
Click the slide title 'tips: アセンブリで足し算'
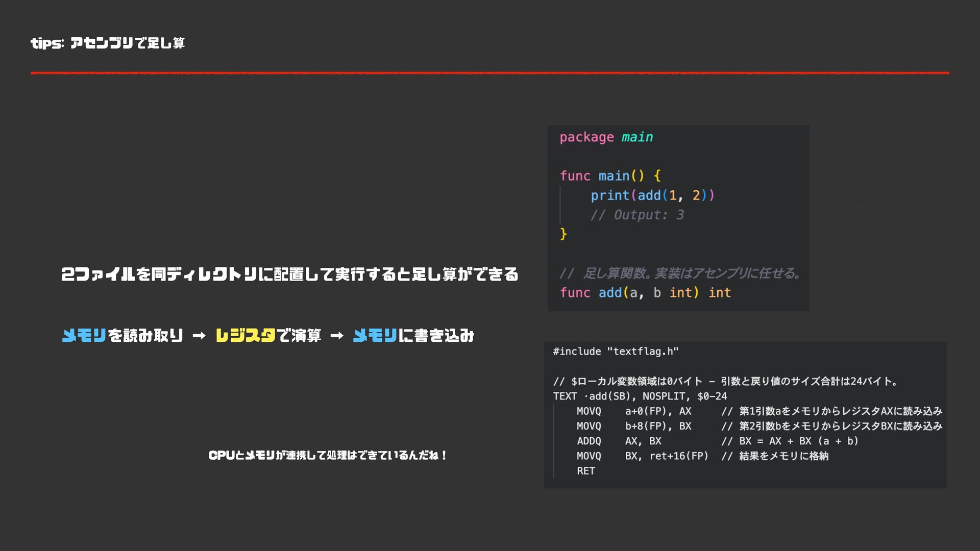[x=108, y=43]
